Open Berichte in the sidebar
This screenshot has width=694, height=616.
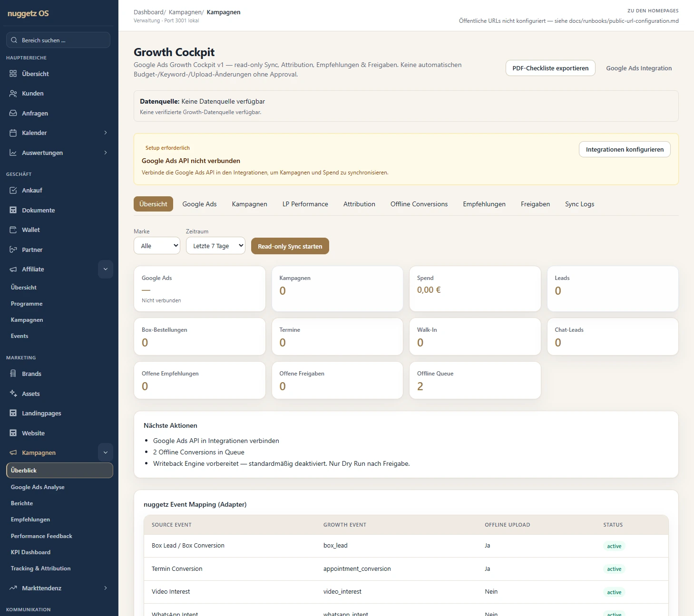[x=22, y=503]
